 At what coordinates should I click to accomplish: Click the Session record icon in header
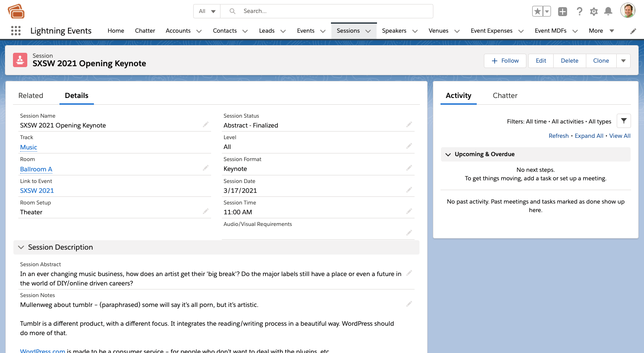(20, 60)
